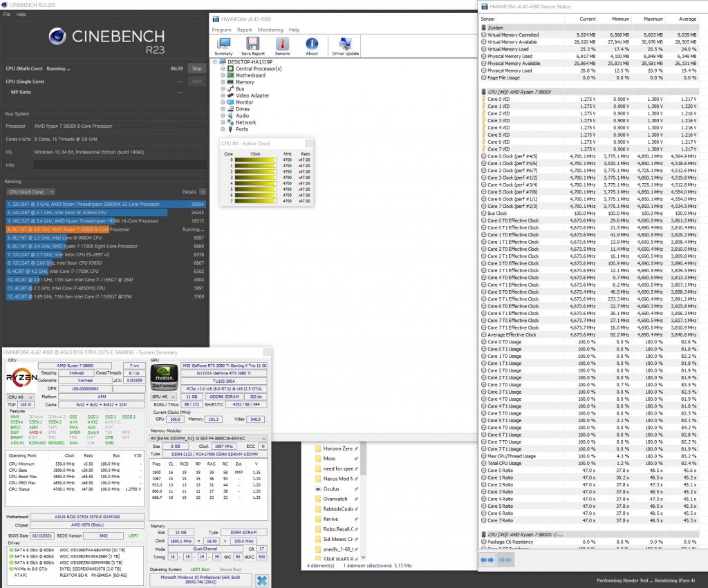
Task: Click the Threadripper 2990WX ranking bar
Action: click(x=106, y=204)
